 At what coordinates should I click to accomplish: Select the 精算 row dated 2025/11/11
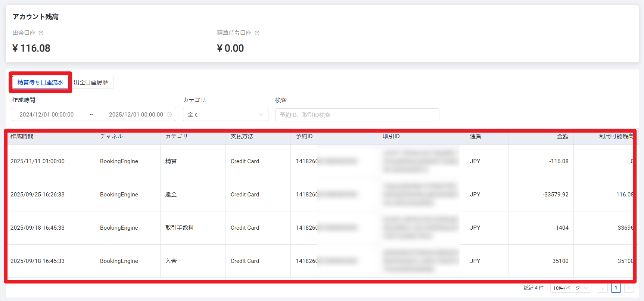(37, 161)
